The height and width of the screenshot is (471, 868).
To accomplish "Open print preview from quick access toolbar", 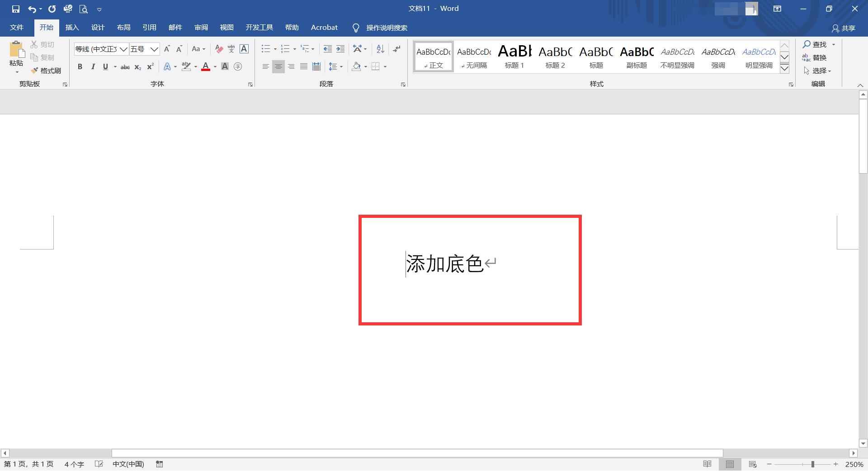I will pyautogui.click(x=83, y=9).
